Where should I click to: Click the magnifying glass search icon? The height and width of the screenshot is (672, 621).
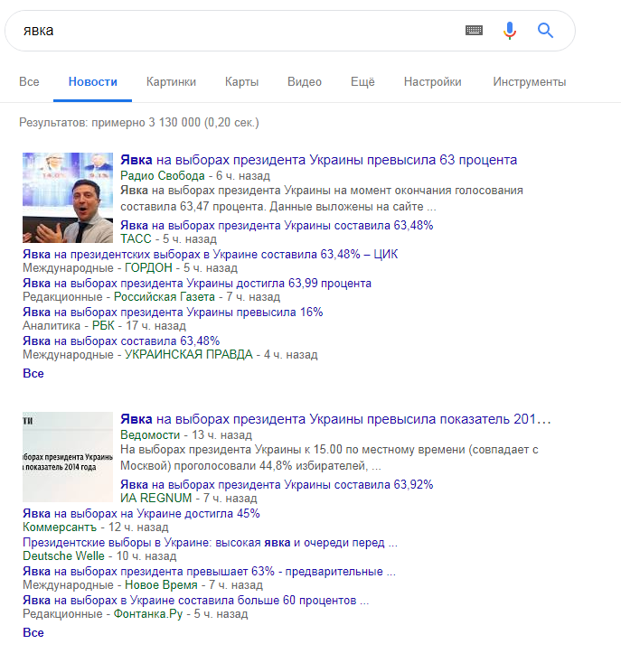[545, 31]
